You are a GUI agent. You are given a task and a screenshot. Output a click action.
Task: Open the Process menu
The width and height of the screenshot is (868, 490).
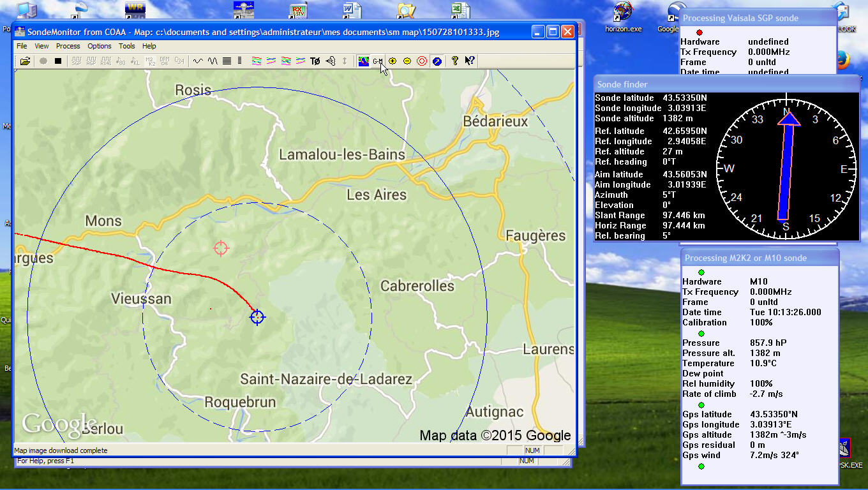(68, 46)
